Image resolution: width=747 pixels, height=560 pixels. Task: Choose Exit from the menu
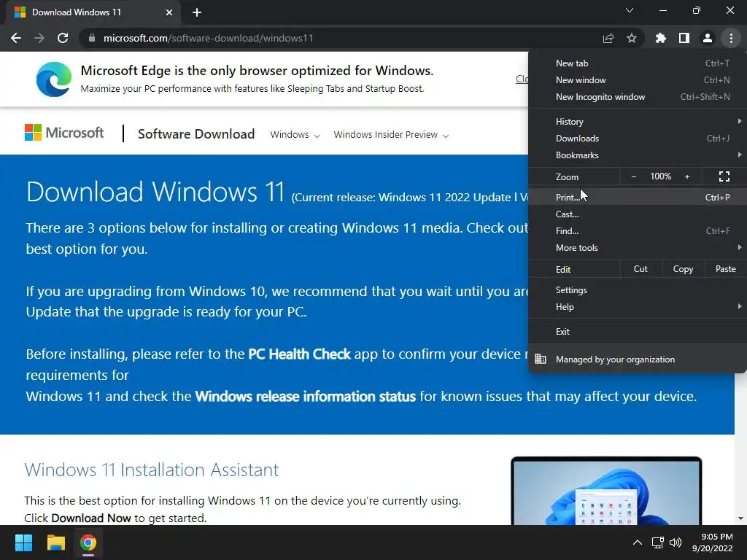coord(638,332)
